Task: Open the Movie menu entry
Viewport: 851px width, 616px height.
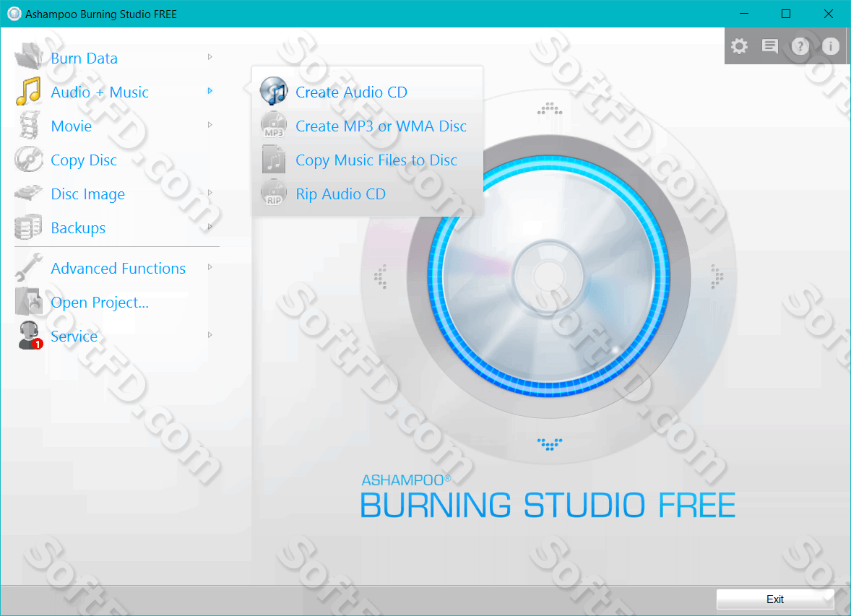Action: (x=71, y=126)
